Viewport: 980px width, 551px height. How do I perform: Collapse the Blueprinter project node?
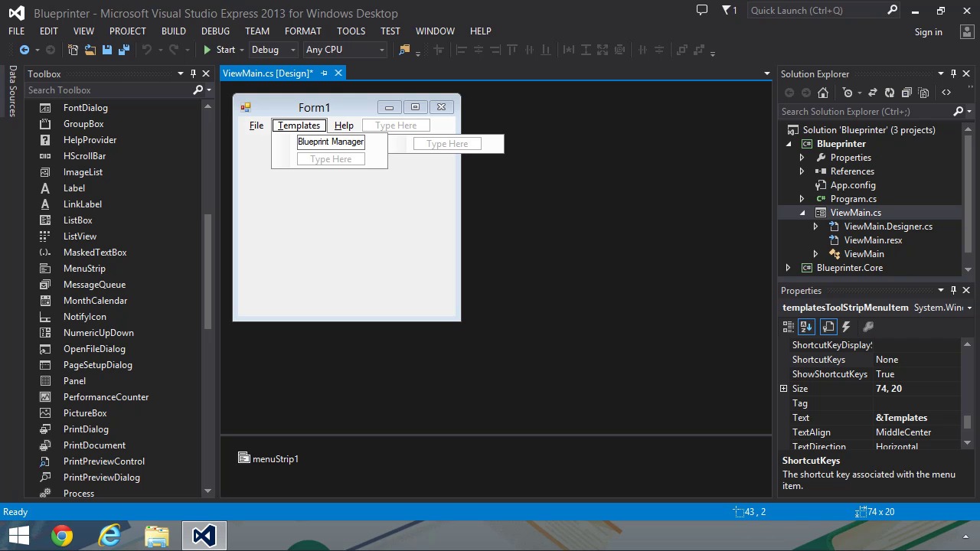coord(789,144)
